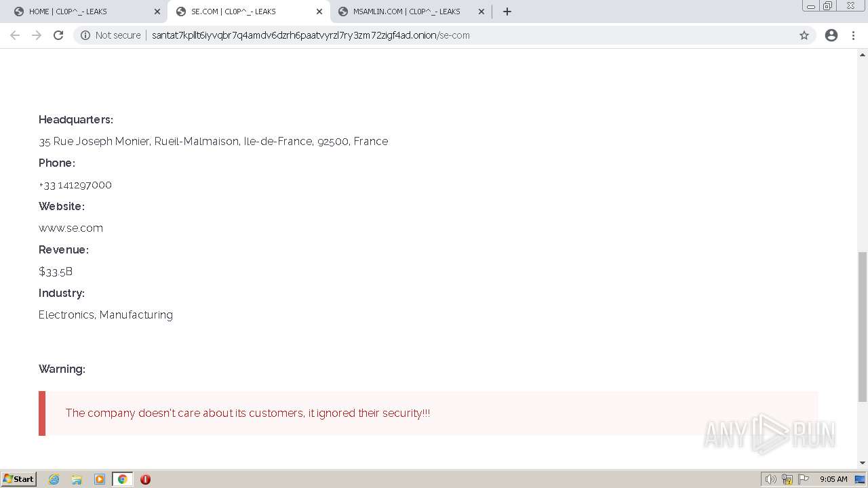Click the www.se.com website text
Screen dimensions: 868x488
[x=71, y=228]
